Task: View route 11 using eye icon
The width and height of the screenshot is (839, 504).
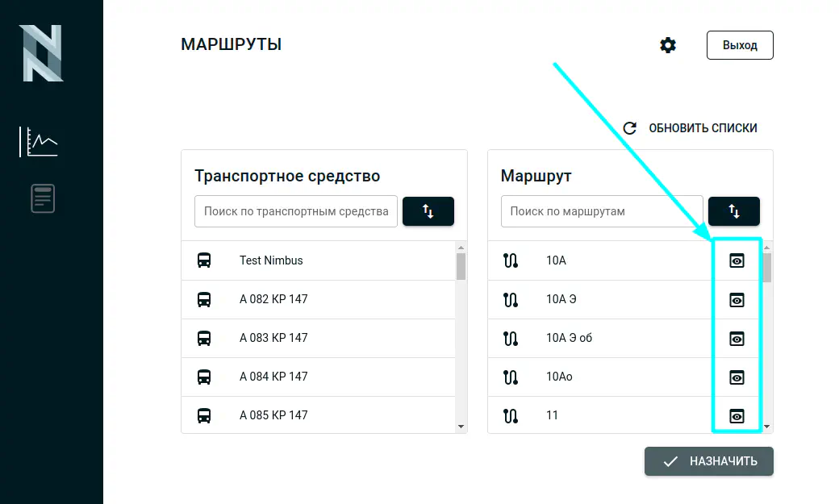Action: pyautogui.click(x=736, y=416)
